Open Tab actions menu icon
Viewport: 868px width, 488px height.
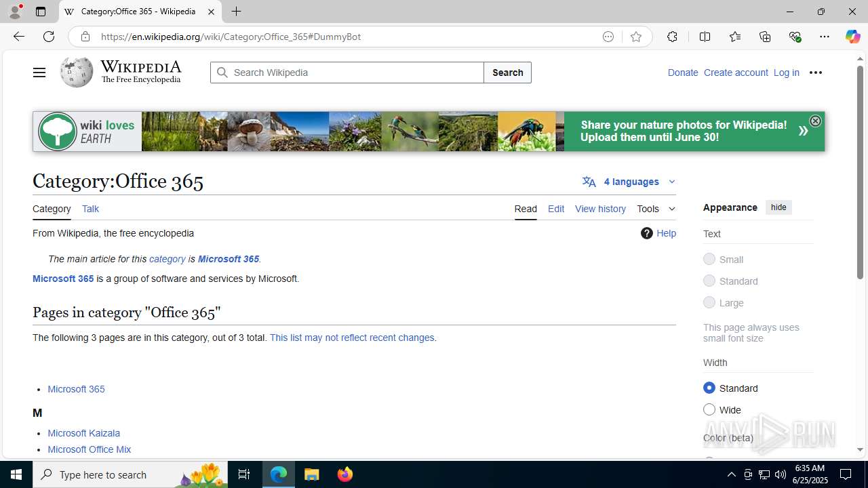pos(41,12)
